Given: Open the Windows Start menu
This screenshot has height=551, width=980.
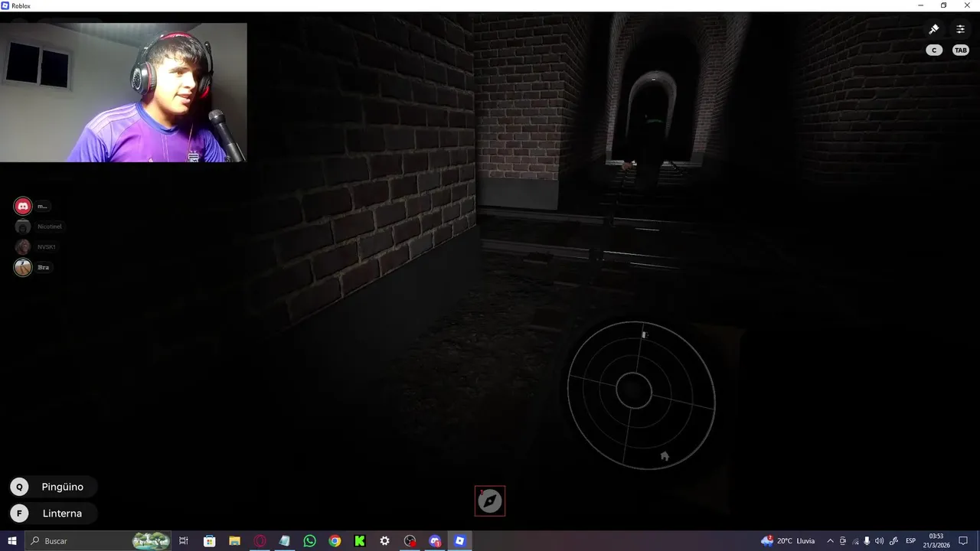Looking at the screenshot, I should (x=12, y=541).
